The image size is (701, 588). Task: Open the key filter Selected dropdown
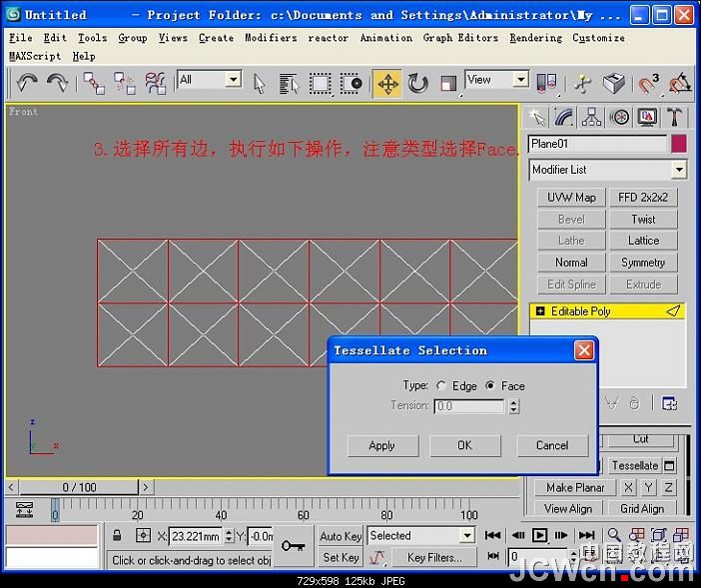466,535
